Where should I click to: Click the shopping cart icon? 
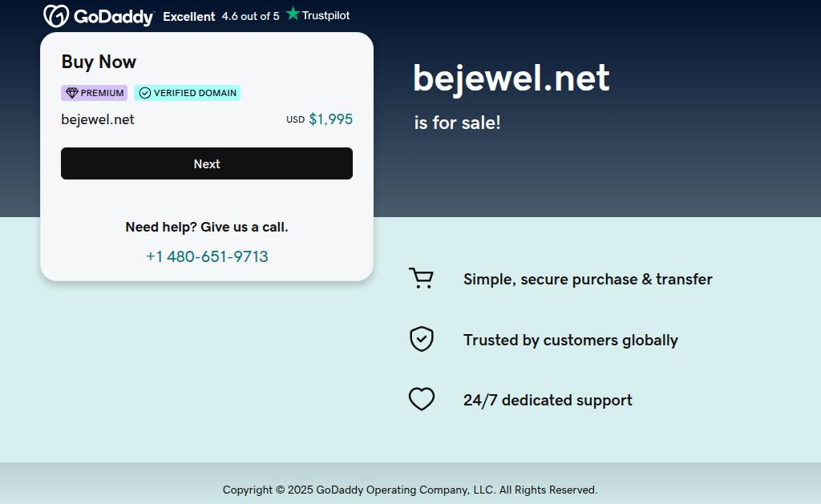421,278
